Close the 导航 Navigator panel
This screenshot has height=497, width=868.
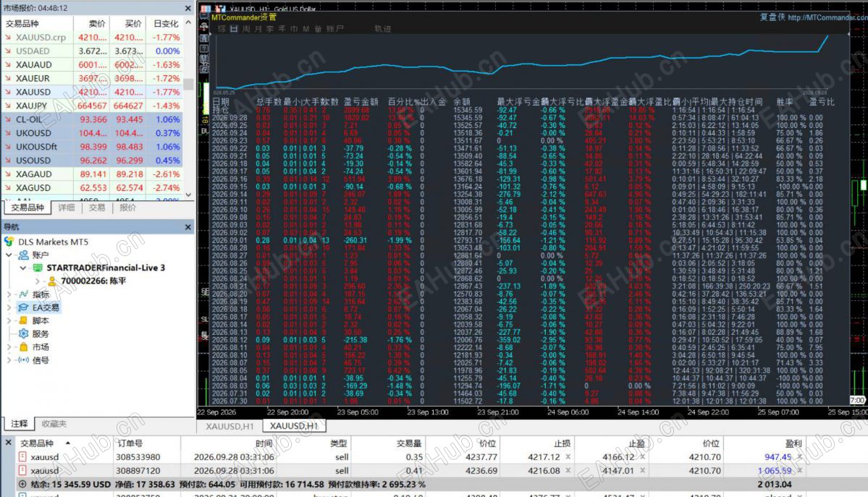coord(187,227)
